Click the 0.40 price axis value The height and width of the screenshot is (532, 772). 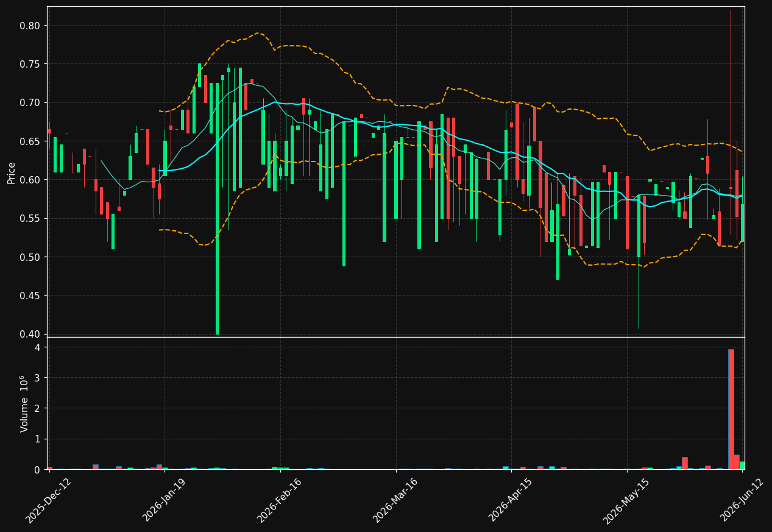pyautogui.click(x=30, y=334)
